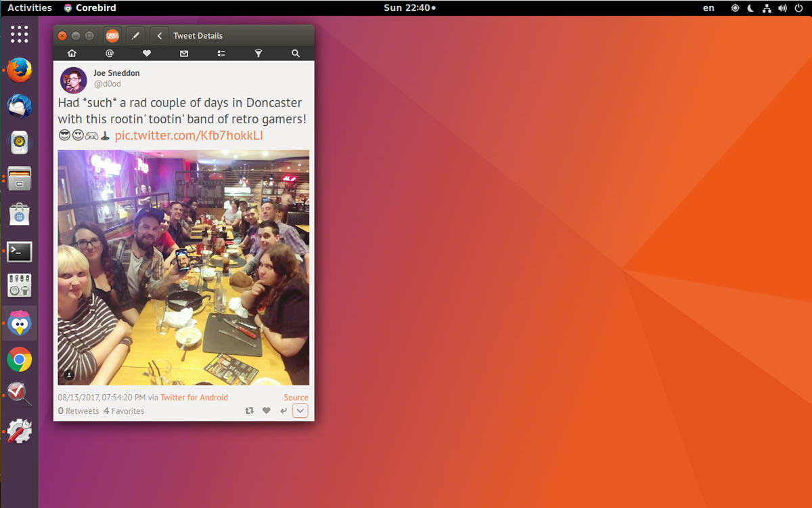Open the group photo in the tweet

coord(183,268)
